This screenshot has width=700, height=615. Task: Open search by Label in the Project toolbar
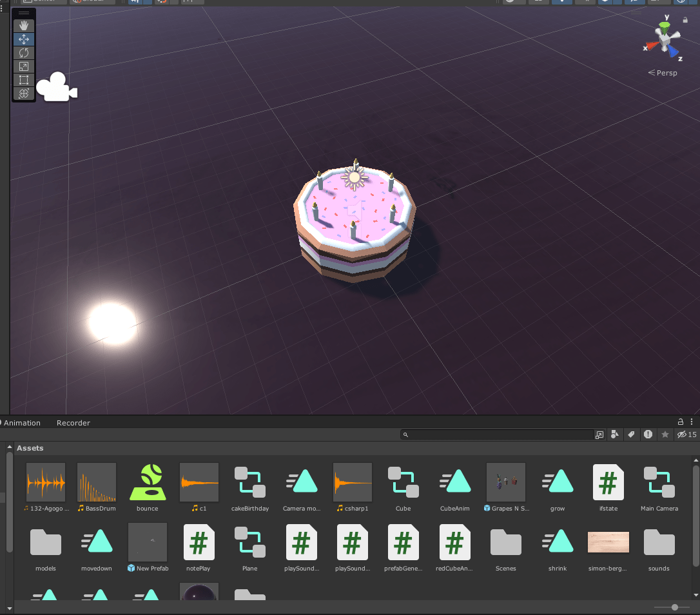(x=632, y=434)
